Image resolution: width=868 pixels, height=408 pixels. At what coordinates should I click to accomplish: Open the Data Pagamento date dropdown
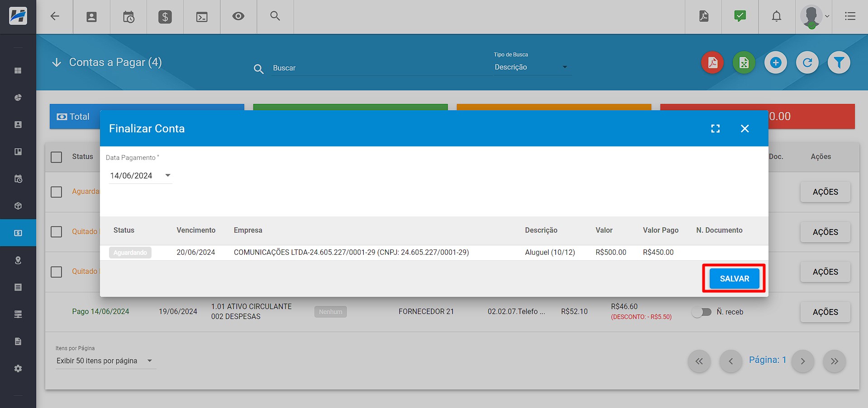coord(140,175)
